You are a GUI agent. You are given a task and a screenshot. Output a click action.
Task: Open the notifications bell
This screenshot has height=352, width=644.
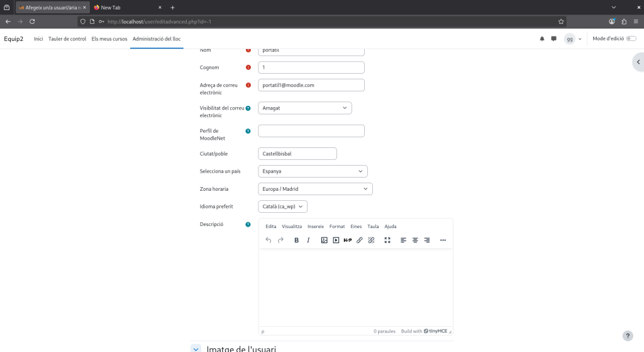pos(542,39)
